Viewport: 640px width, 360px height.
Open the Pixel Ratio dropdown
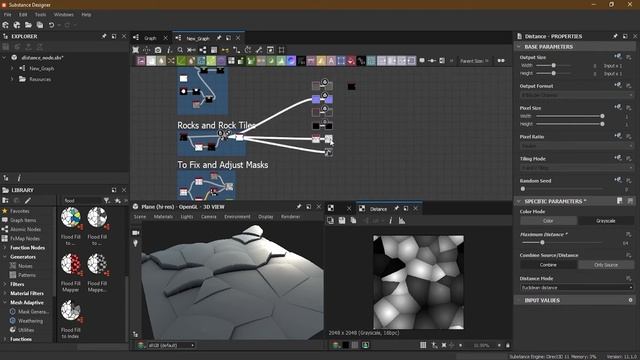click(577, 146)
